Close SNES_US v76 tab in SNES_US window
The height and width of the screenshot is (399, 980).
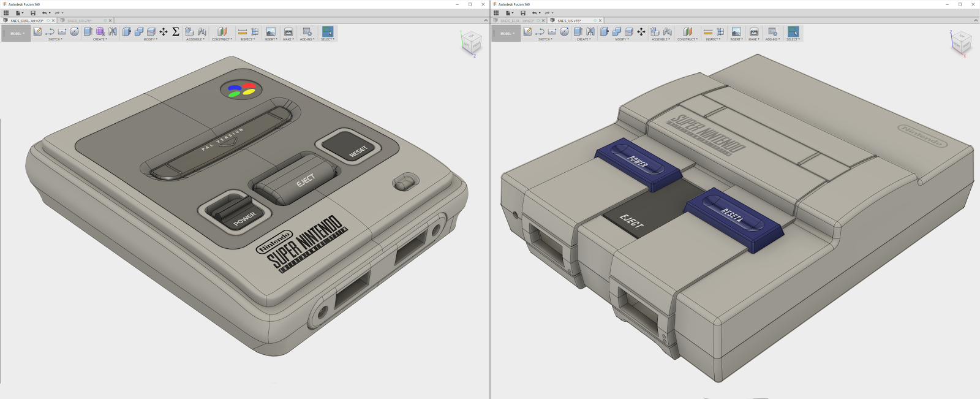click(600, 21)
